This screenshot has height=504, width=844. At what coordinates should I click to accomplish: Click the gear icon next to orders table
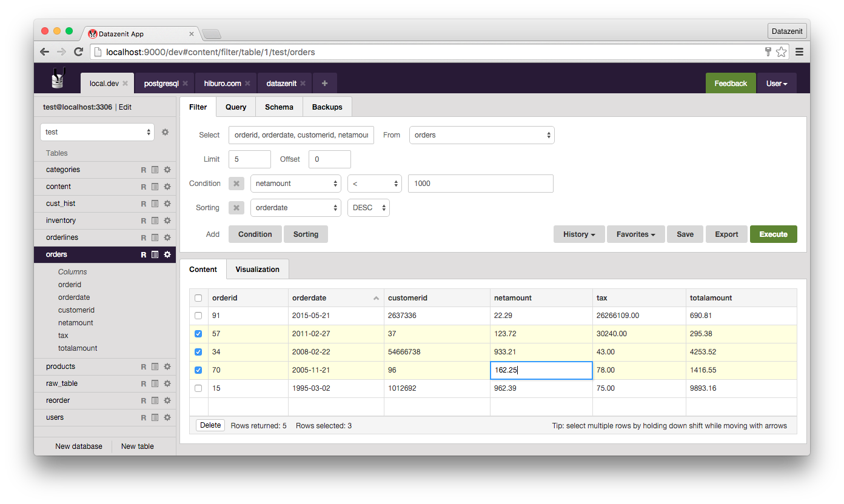167,254
